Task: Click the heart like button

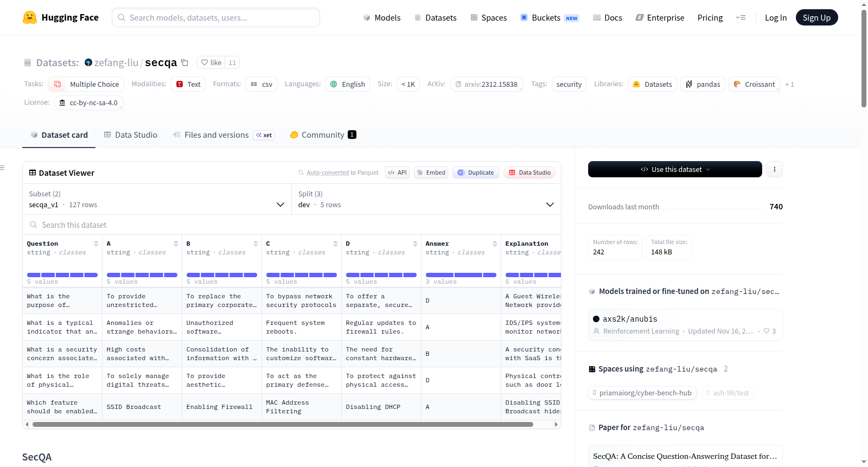Action: 211,62
